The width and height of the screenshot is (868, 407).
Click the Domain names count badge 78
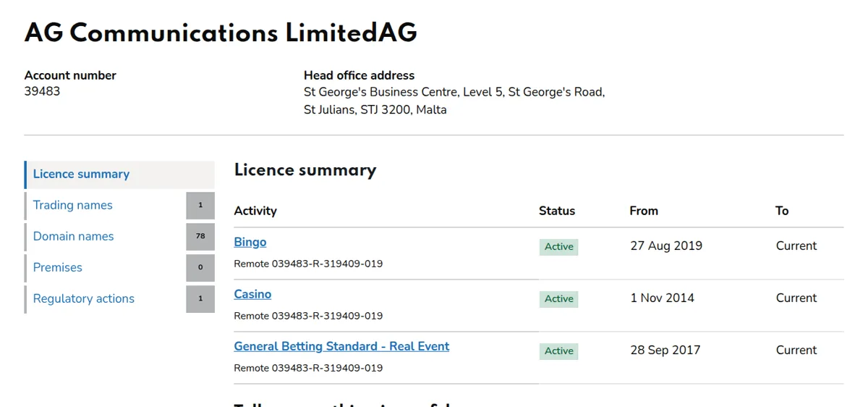[200, 237]
